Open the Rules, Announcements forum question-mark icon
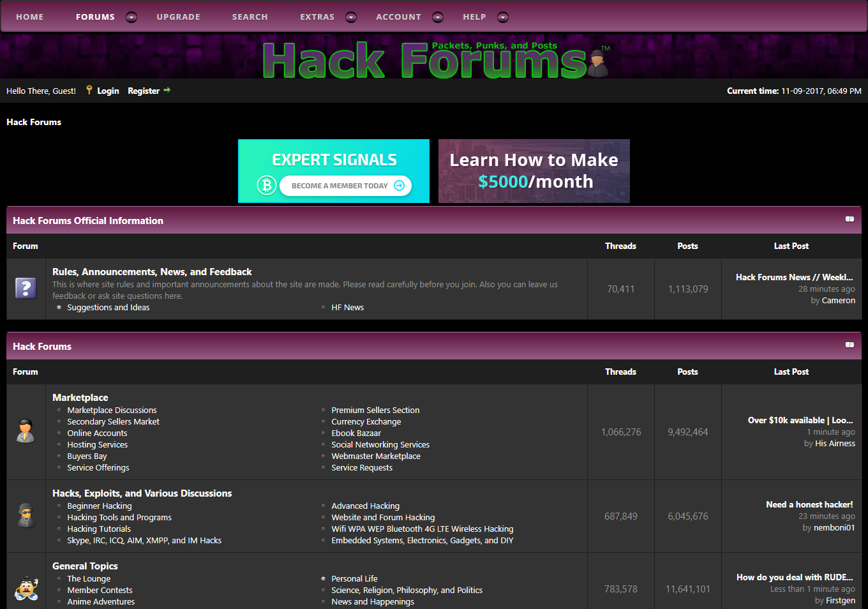Viewport: 868px width, 609px height. click(26, 289)
